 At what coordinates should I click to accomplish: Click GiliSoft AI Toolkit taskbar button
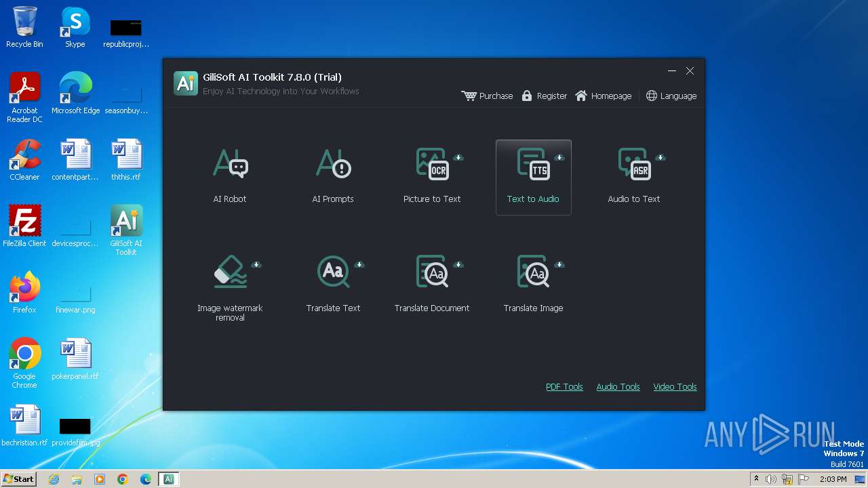click(169, 479)
